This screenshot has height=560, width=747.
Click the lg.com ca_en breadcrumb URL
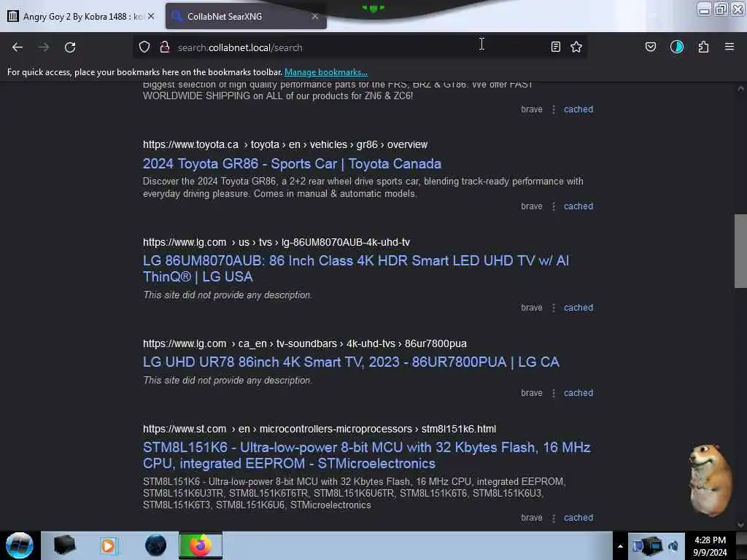click(305, 344)
